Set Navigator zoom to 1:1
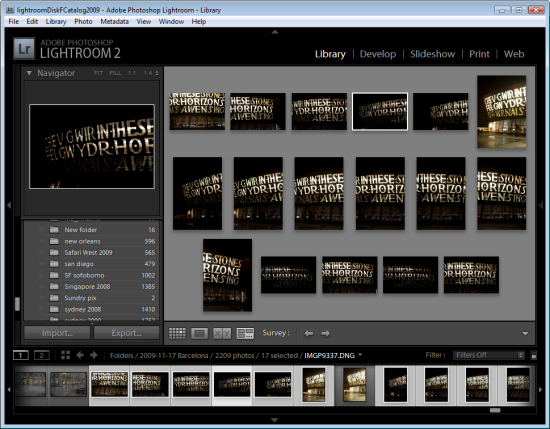Viewport: 550px width, 429px height. (x=132, y=73)
